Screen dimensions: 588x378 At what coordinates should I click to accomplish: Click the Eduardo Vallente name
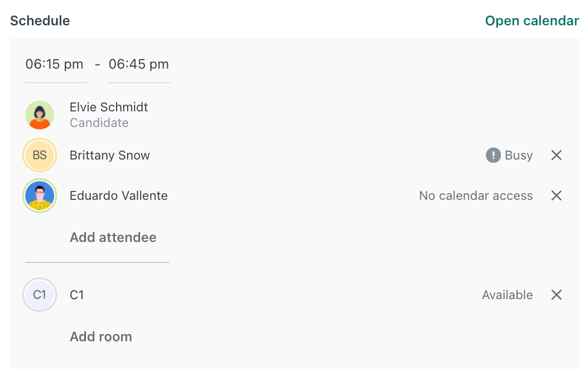coord(118,196)
